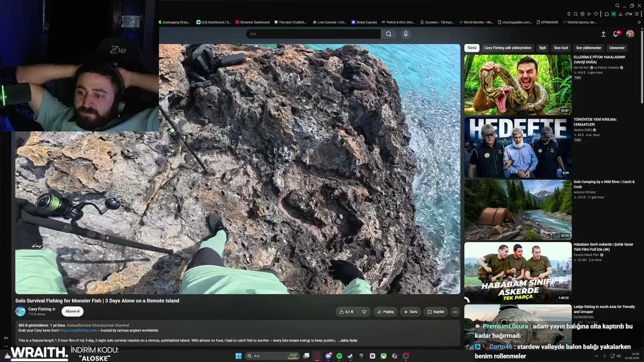The height and width of the screenshot is (362, 644).
Task: Open Task View on the taskbar
Action: (306, 356)
